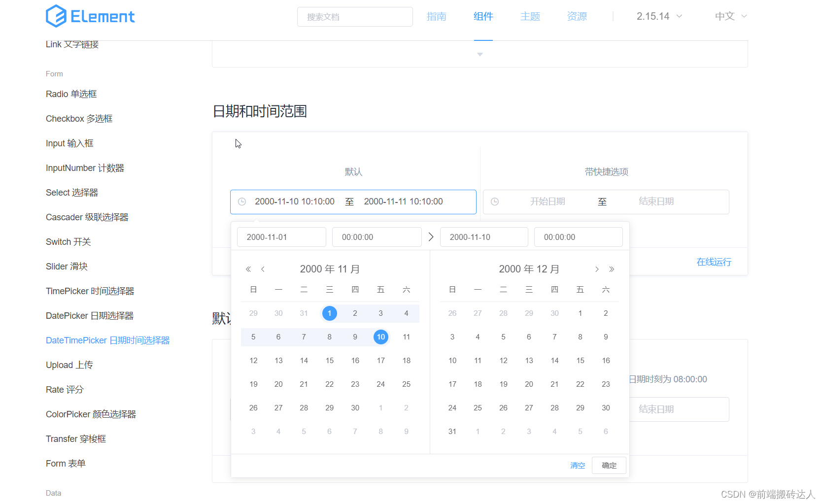The image size is (823, 504).
Task: Confirm selection with 确定 button
Action: coord(609,465)
